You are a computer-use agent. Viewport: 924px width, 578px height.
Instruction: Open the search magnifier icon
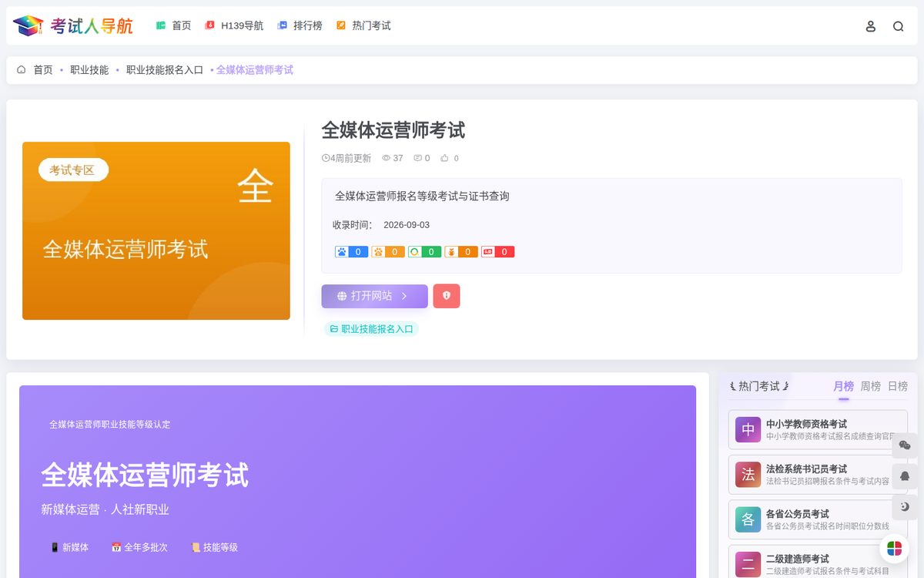coord(899,26)
